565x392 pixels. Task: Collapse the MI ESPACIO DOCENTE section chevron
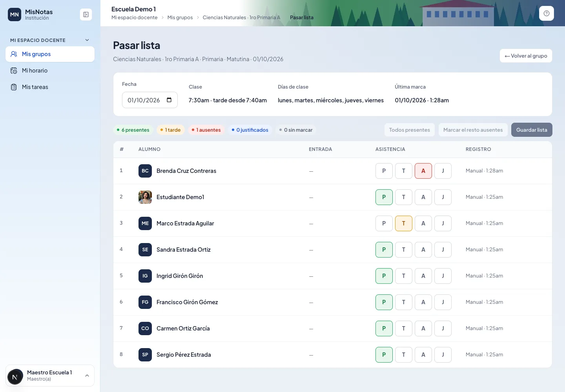coord(87,40)
